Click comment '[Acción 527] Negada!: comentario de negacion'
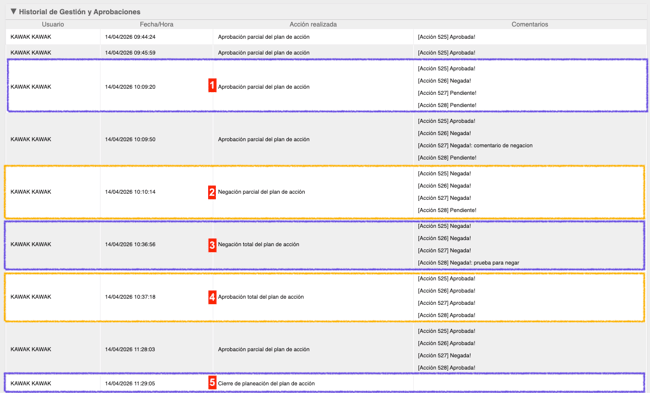 click(x=475, y=146)
